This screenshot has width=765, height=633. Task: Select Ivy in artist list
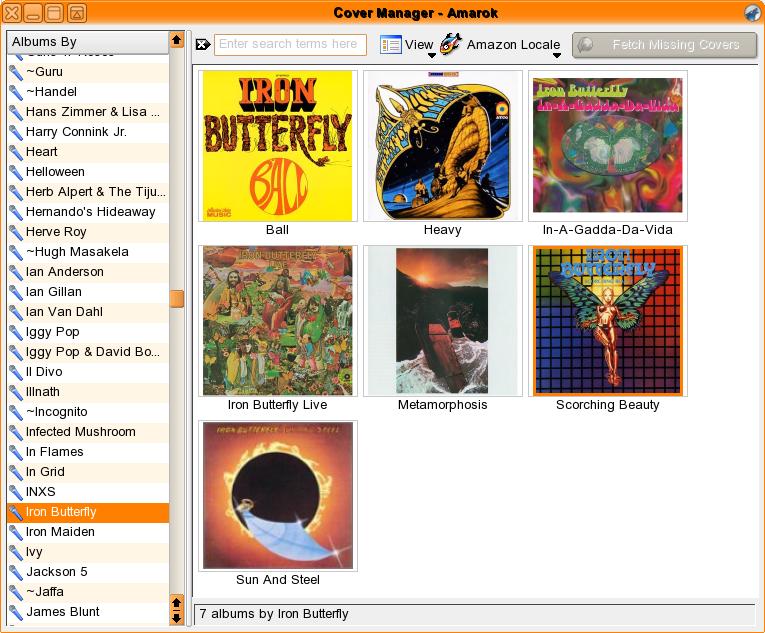click(88, 552)
